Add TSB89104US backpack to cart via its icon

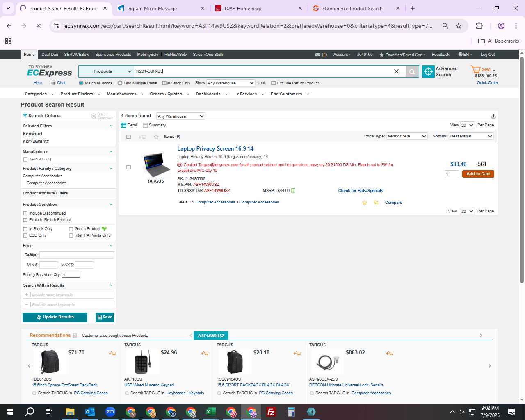pos(297,353)
